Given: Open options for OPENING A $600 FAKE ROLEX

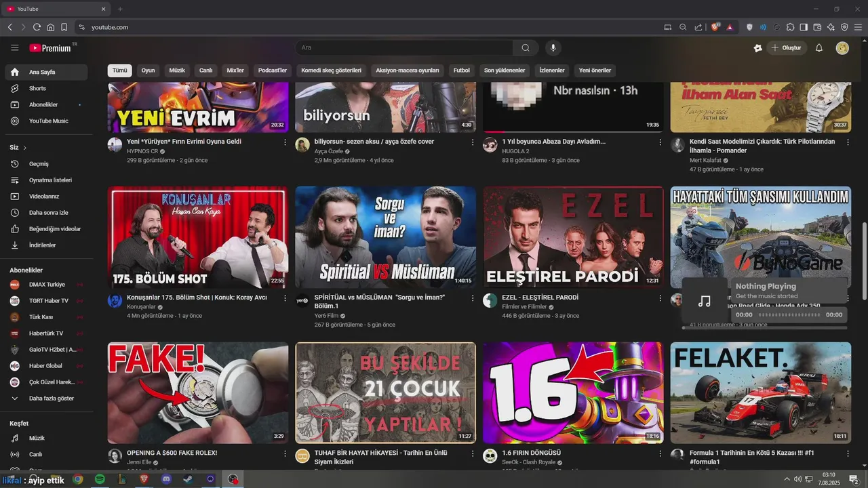Looking at the screenshot, I should [285, 453].
